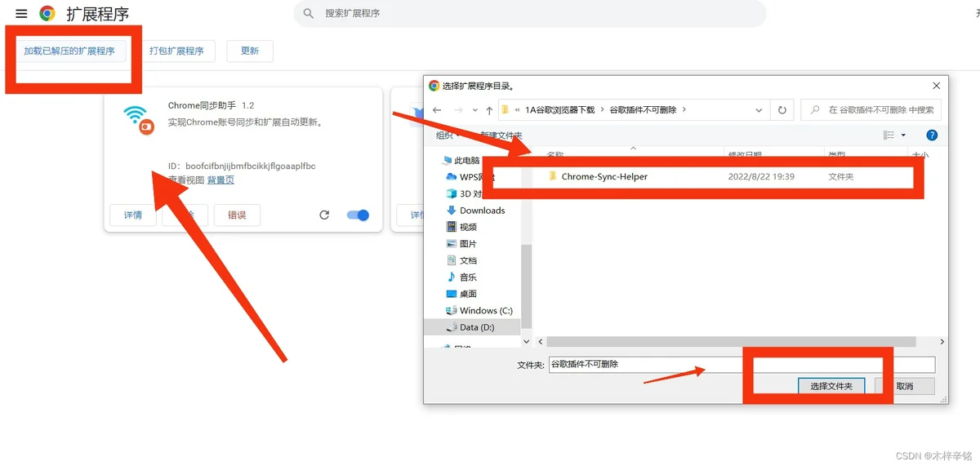Click the date 2022/8/22 19:39 cell
This screenshot has height=466, width=980.
761,176
